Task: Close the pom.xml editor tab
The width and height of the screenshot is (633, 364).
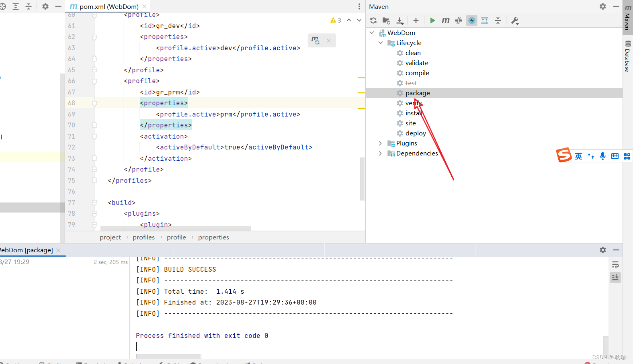Action: [x=144, y=6]
